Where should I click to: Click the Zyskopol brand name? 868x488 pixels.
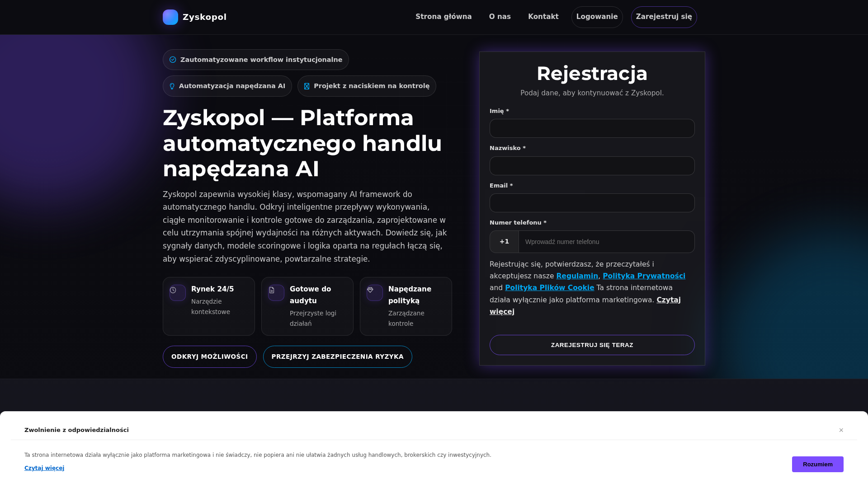coord(205,17)
